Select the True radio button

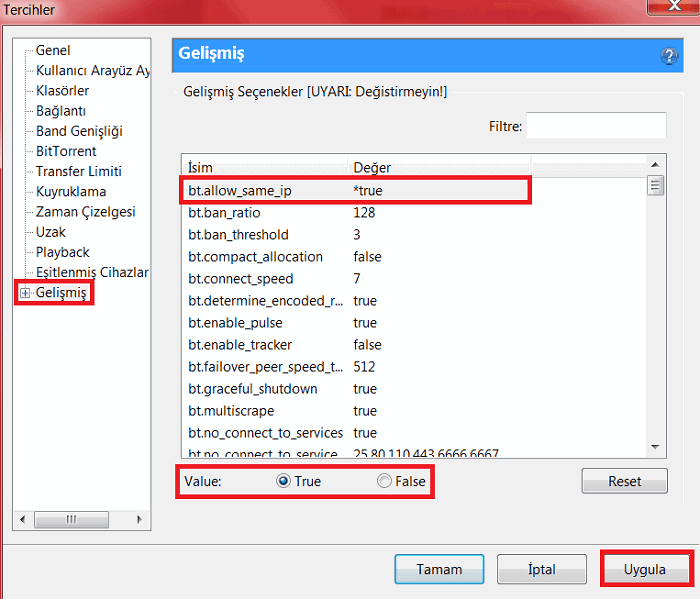283,481
